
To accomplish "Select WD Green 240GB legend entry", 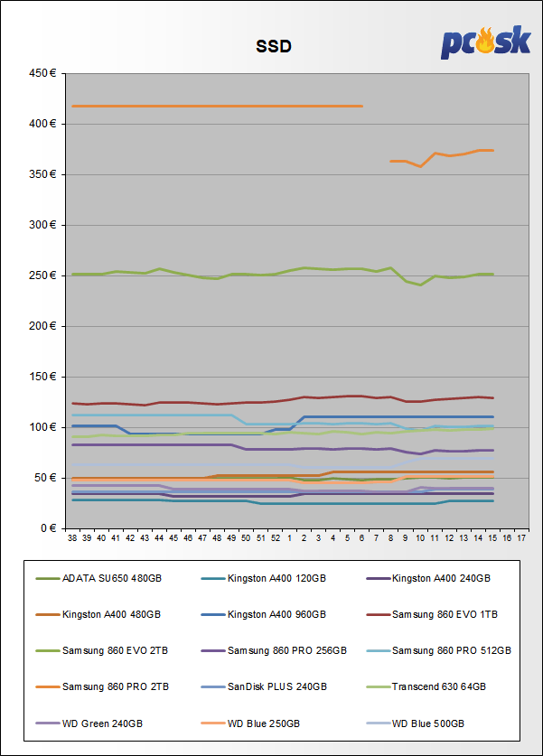I will 89,723.
